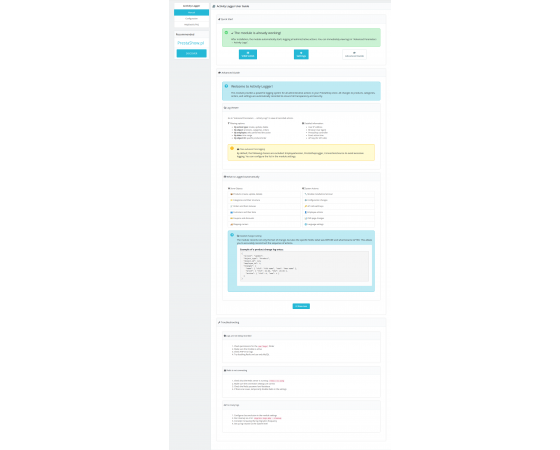Click the white Advanced Guide button
This screenshot has width=560, height=450.
[354, 54]
